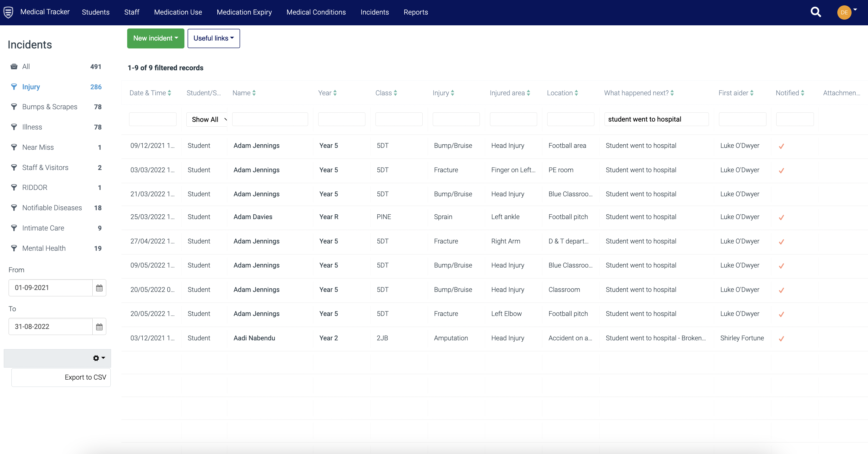This screenshot has width=868, height=454.
Task: Click the Medical Tracker shield logo
Action: coord(9,12)
